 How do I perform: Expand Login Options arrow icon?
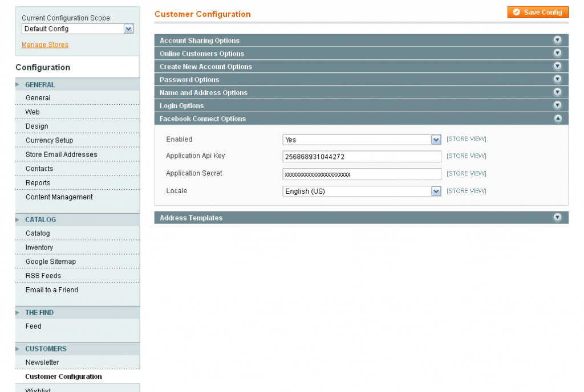coord(557,105)
